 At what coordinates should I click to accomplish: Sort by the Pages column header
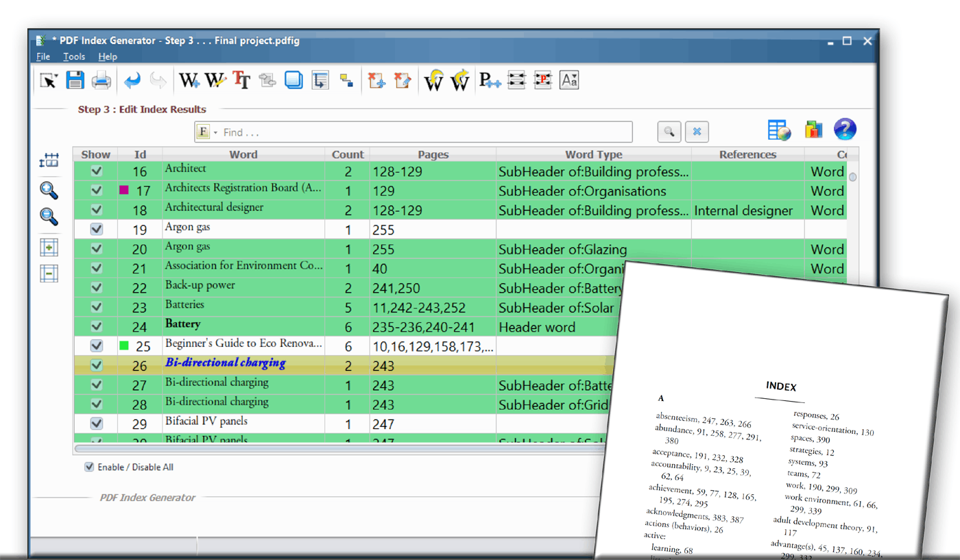[433, 154]
